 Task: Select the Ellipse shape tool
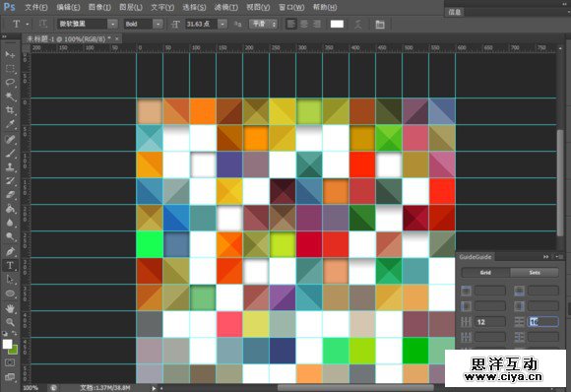pos(10,294)
